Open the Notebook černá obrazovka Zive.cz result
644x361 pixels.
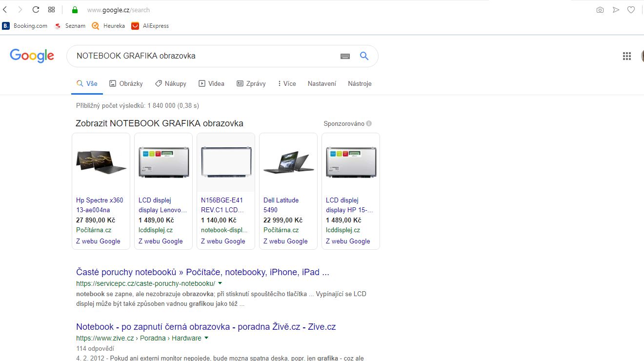206,327
